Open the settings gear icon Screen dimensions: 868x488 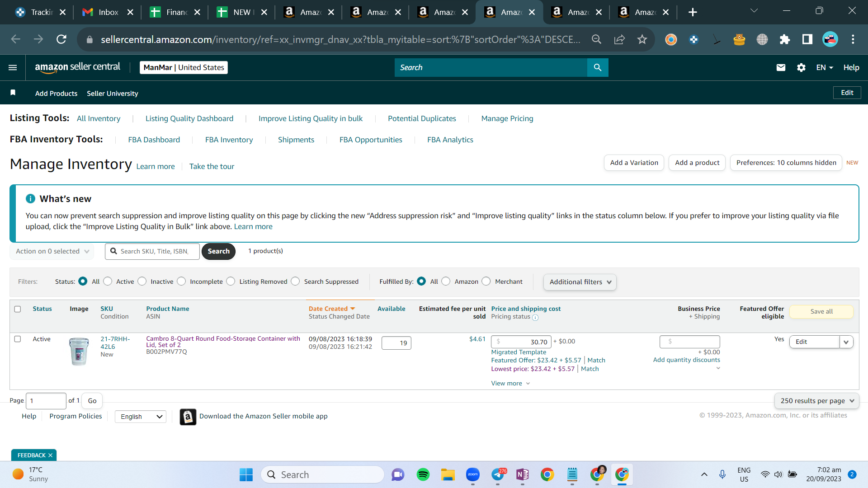point(801,67)
